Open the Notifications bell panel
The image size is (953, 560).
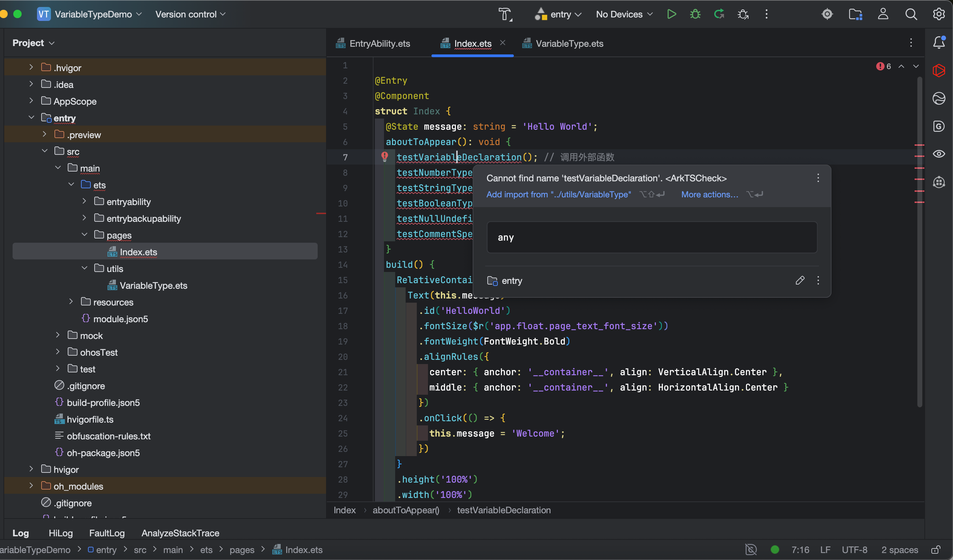pyautogui.click(x=939, y=43)
